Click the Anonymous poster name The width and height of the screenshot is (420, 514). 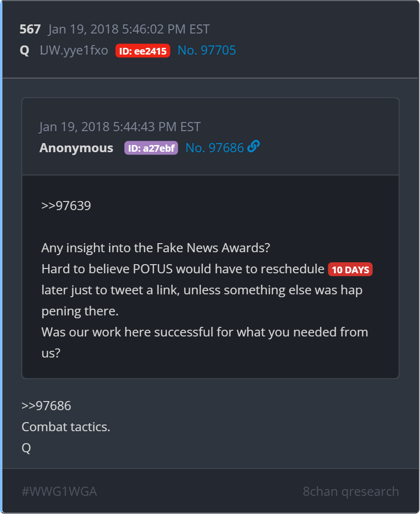[77, 148]
